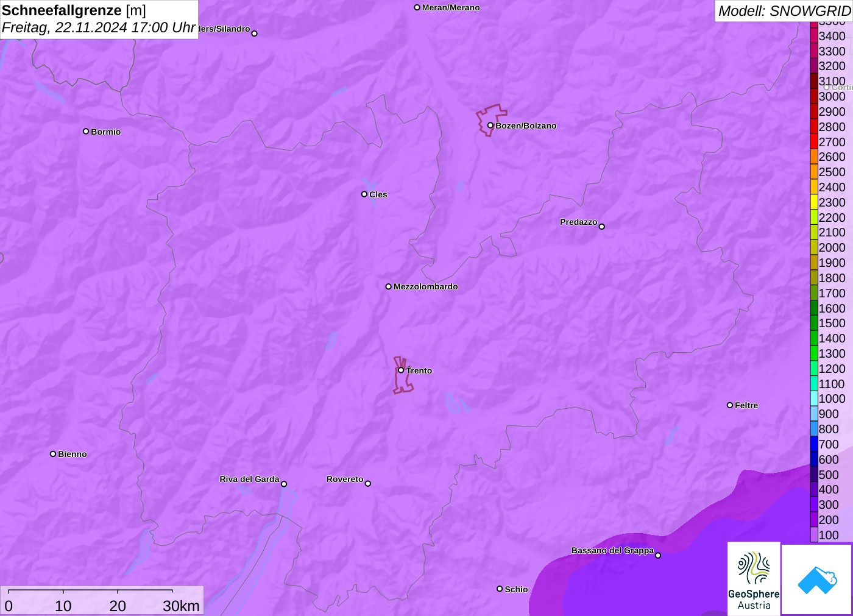Click the Mezzolombardo label text

[425, 286]
